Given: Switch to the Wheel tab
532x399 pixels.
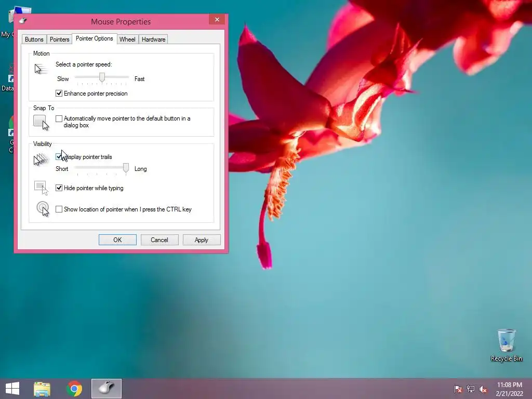Looking at the screenshot, I should click(x=127, y=39).
